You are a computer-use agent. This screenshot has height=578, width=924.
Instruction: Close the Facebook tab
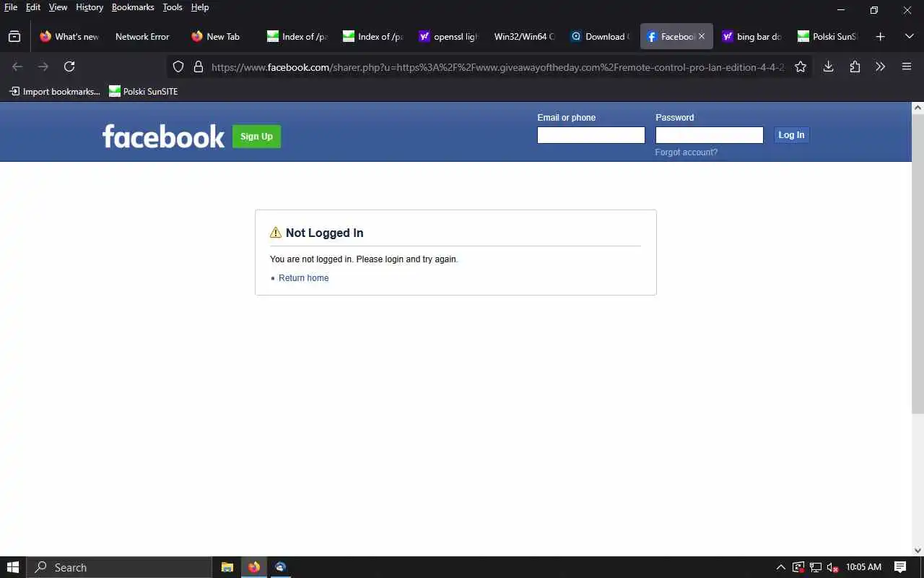702,37
